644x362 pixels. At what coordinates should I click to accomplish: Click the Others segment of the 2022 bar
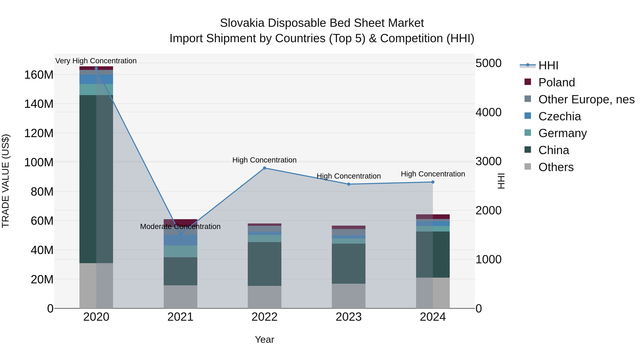tap(265, 297)
